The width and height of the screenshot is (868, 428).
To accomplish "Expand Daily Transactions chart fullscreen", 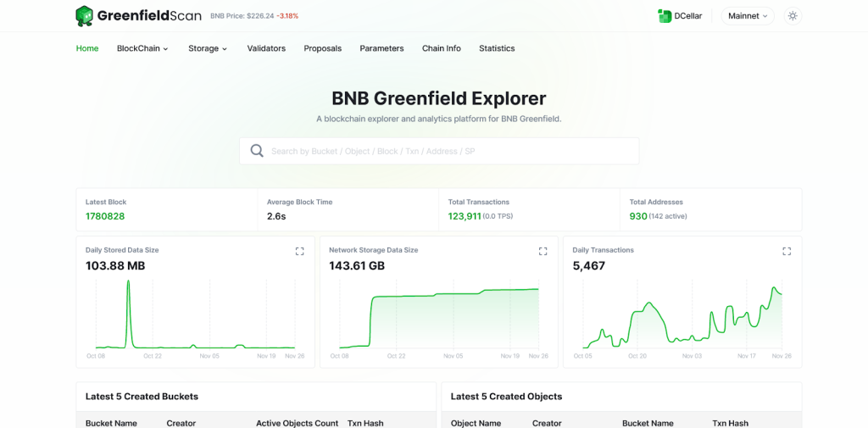I will [x=787, y=252].
